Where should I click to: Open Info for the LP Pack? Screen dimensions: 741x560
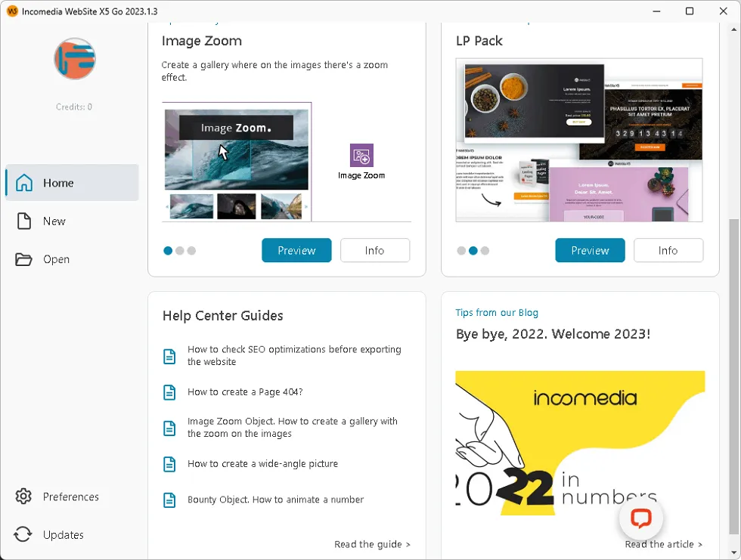click(668, 250)
